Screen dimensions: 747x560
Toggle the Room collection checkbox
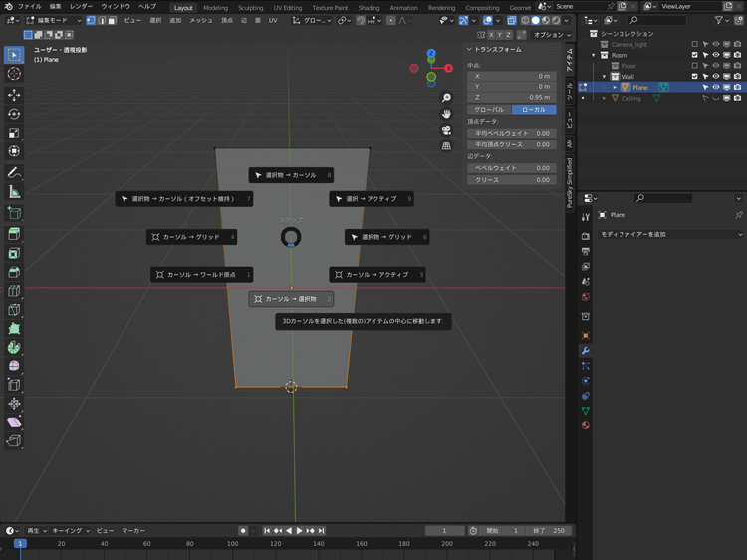click(695, 55)
